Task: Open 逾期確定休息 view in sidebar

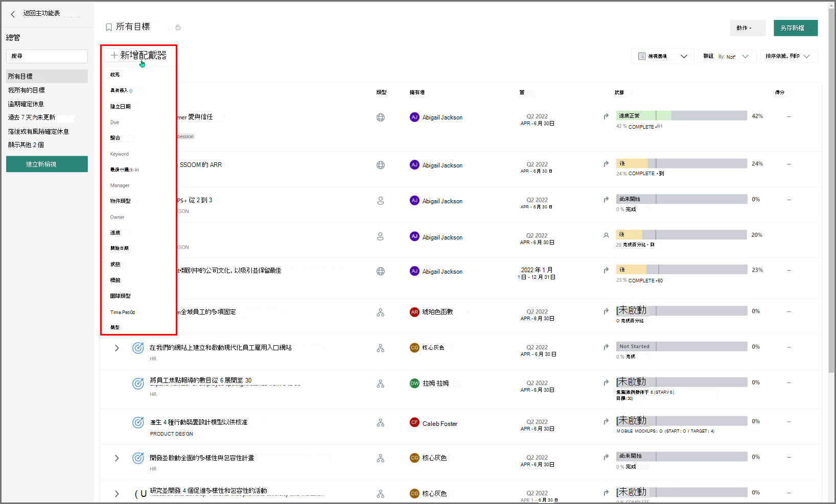Action: pos(26,104)
